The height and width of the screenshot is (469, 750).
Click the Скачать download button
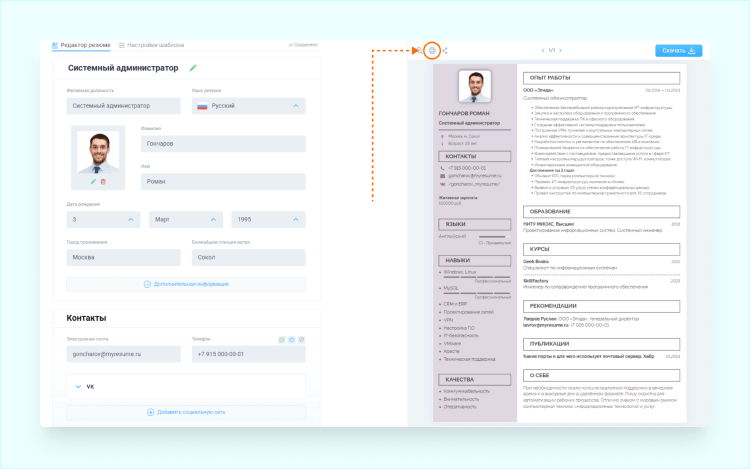tap(678, 51)
